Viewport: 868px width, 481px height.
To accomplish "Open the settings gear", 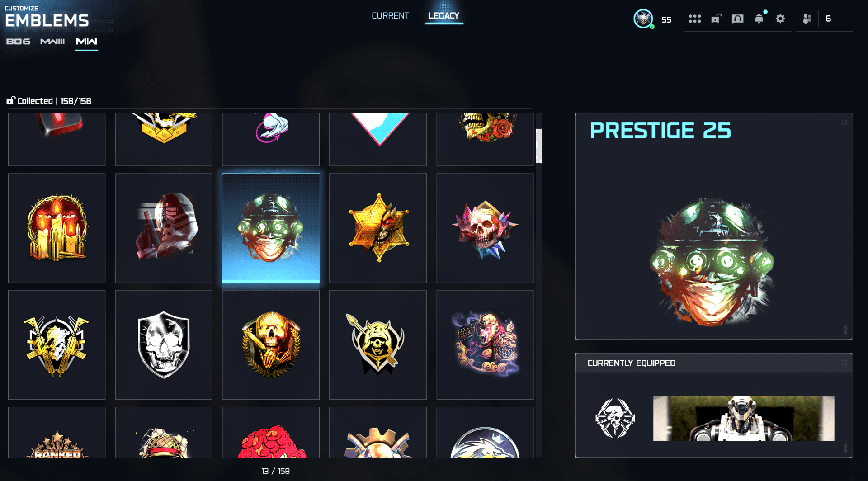I will 780,19.
